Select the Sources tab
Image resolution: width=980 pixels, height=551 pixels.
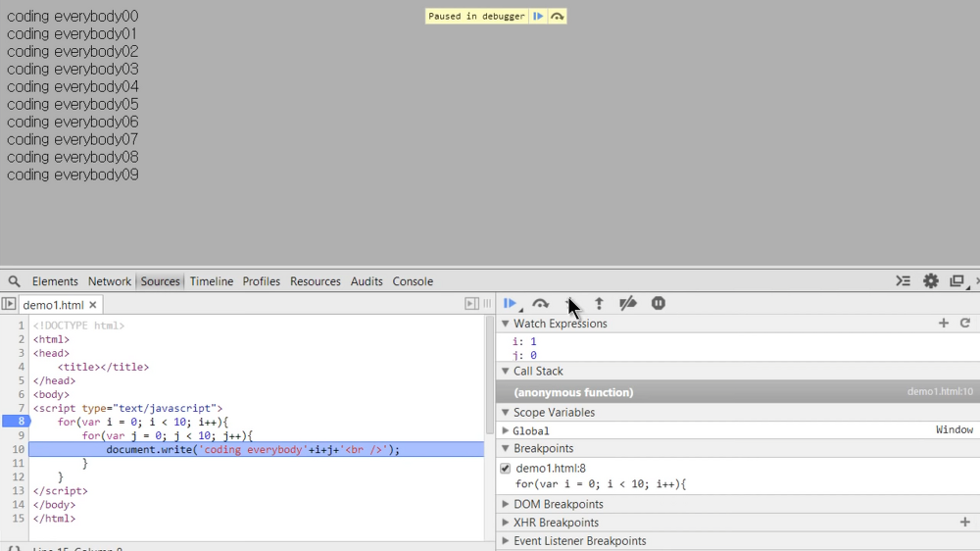tap(160, 281)
